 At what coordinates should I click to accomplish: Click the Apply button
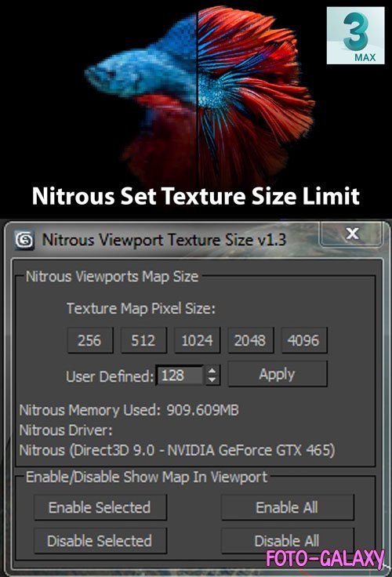(x=278, y=374)
